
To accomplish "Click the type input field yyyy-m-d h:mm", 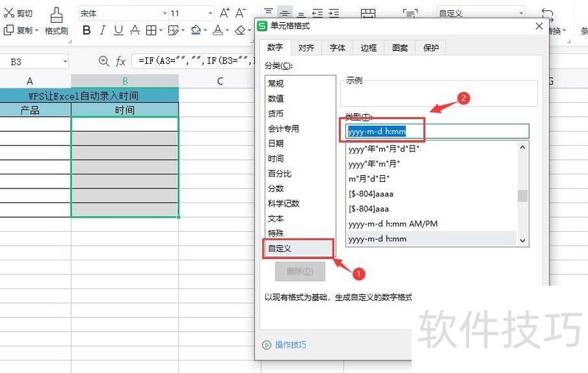I will tap(437, 132).
